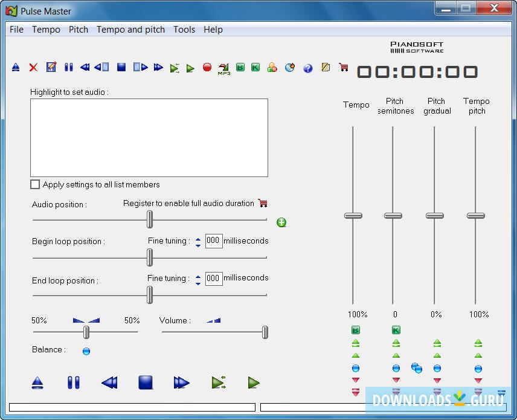Click the CD burn icon in toolbar
This screenshot has height=420, width=517.
[x=290, y=67]
